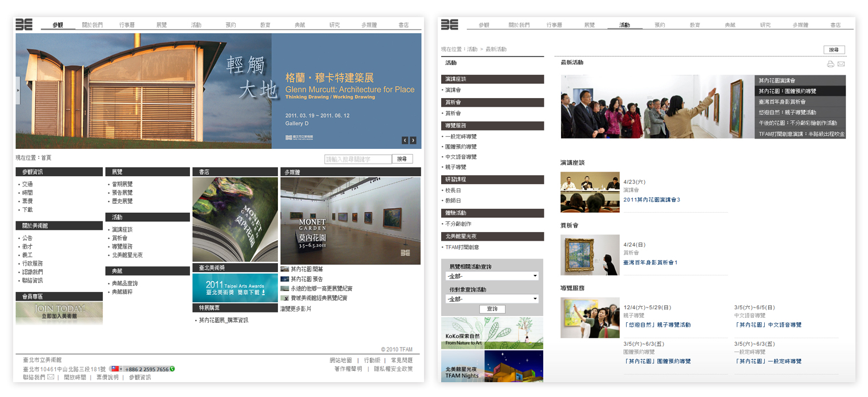
Task: Show the previous banner slide arrow
Action: 405,140
